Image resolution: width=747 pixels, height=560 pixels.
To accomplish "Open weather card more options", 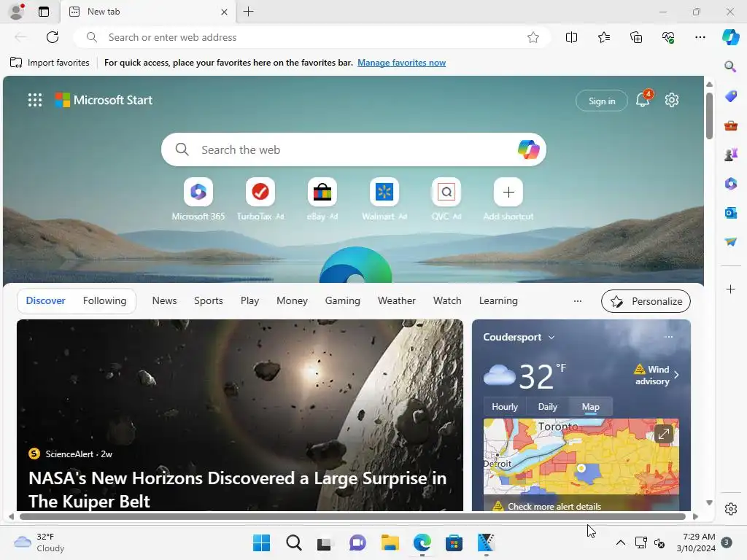I will pos(668,337).
